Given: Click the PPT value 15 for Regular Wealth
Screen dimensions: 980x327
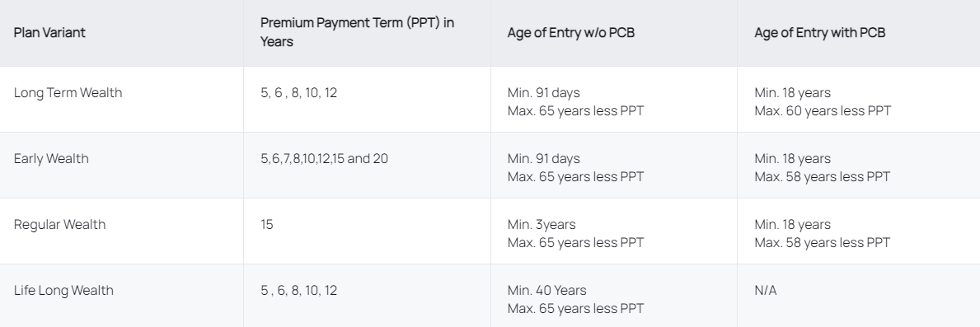Looking at the screenshot, I should point(267,224).
